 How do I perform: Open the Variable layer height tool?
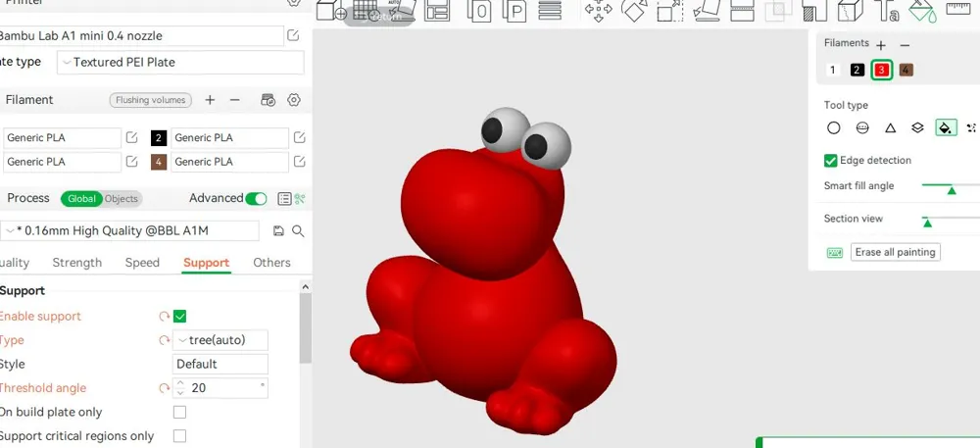click(550, 11)
